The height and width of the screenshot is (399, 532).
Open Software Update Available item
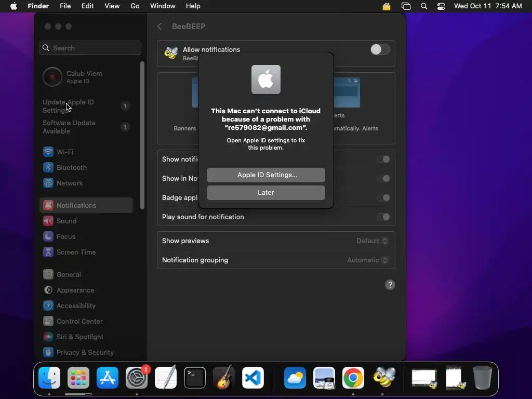(x=87, y=127)
